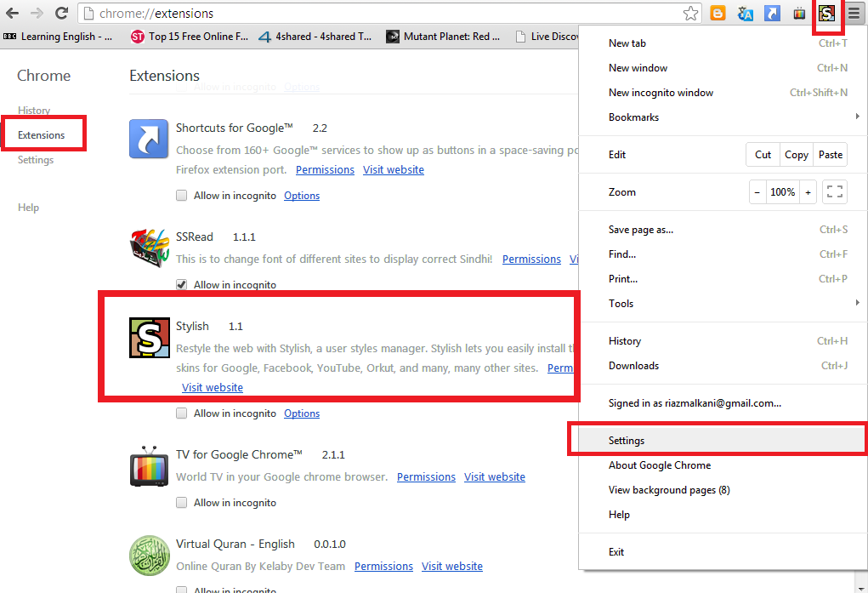Select Extensions in left sidebar
The image size is (868, 593).
(41, 135)
